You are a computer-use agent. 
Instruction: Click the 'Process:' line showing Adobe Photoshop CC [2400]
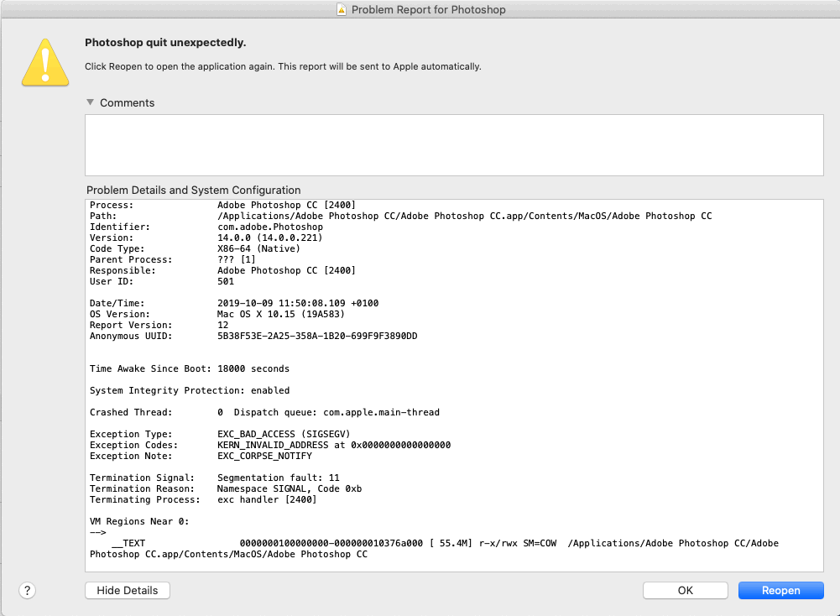pos(222,205)
